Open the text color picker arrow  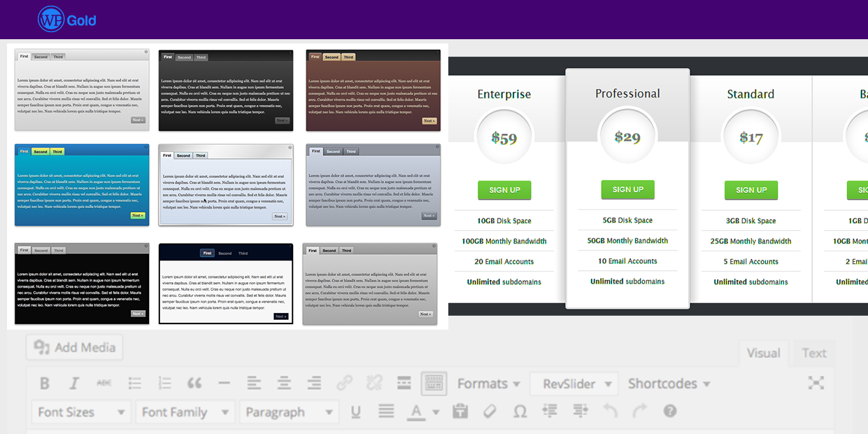[436, 412]
